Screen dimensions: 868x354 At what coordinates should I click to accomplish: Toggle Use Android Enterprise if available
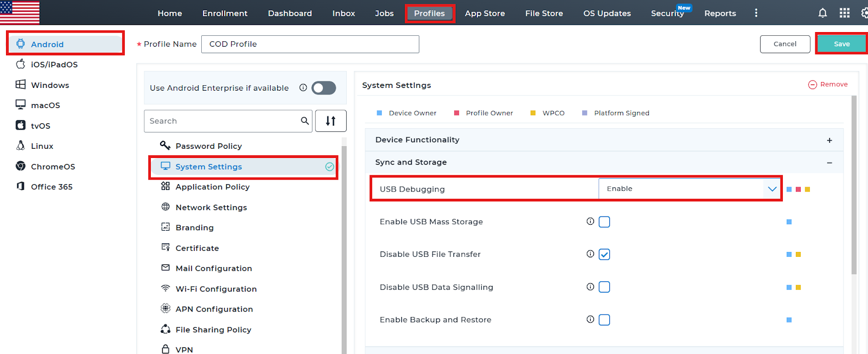(324, 88)
